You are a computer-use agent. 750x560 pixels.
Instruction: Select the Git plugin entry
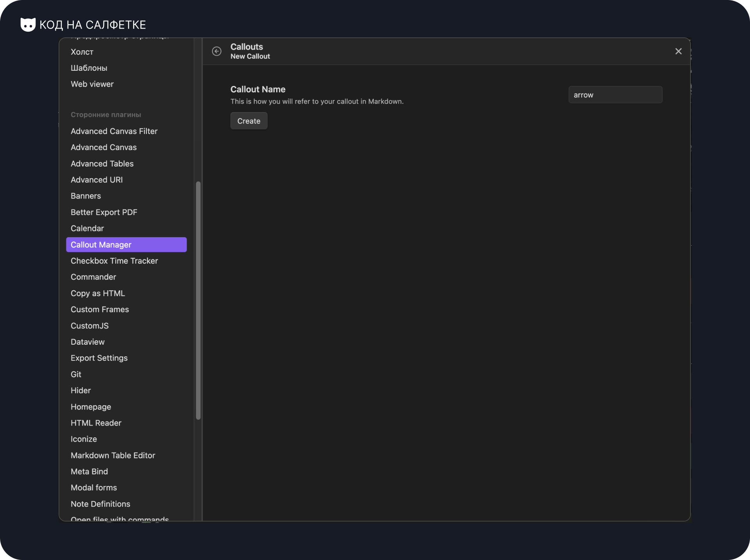[76, 374]
